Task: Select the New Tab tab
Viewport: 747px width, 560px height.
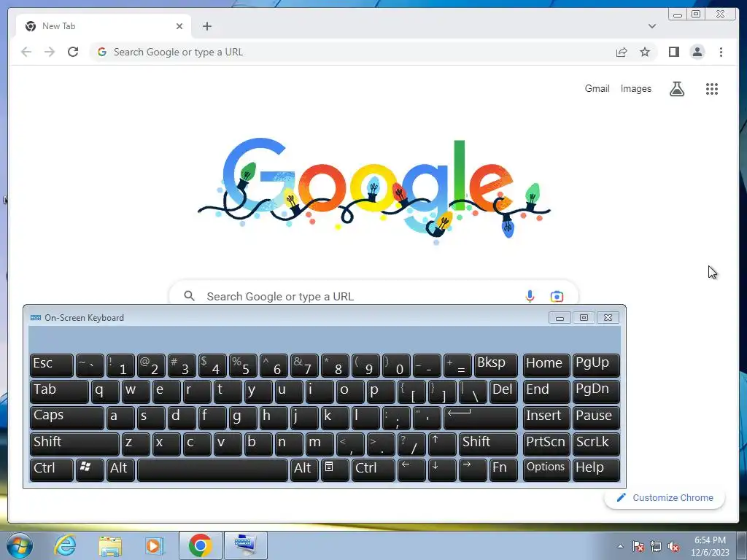Action: click(x=104, y=26)
